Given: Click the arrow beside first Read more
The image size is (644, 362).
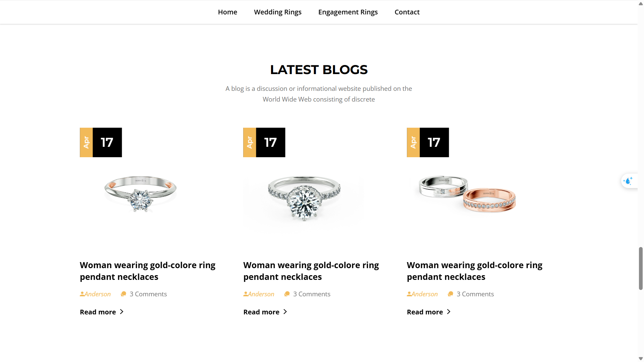Looking at the screenshot, I should pos(122,312).
